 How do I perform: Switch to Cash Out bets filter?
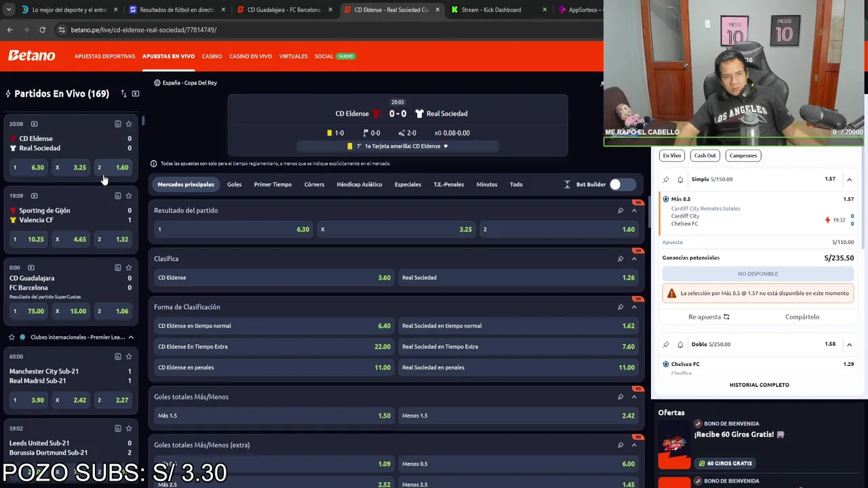[x=705, y=155]
